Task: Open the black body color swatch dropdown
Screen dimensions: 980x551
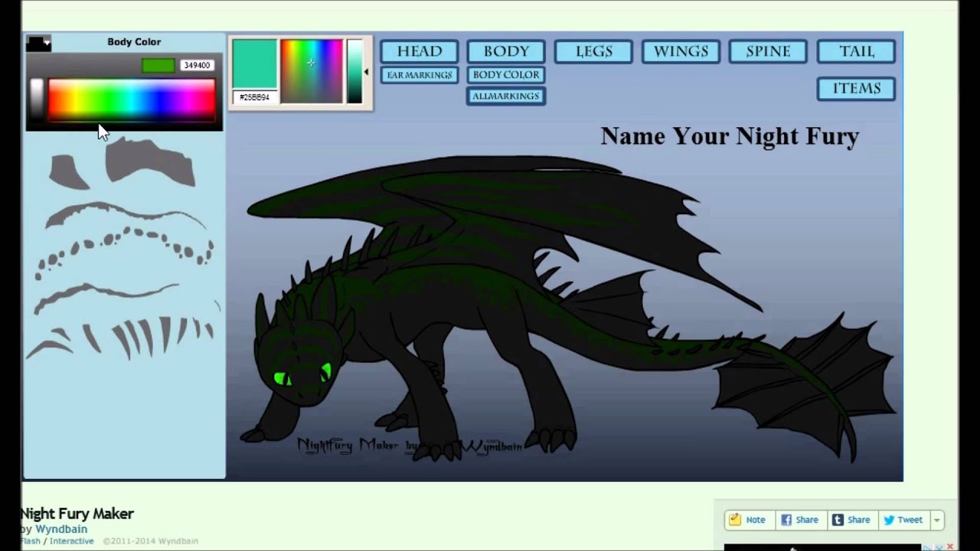Action: pos(38,44)
